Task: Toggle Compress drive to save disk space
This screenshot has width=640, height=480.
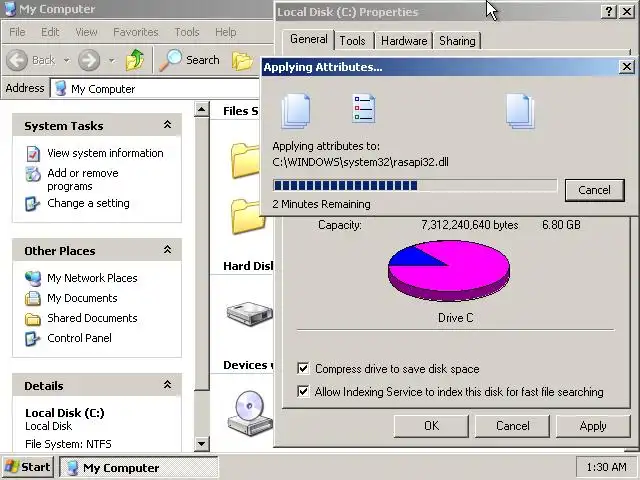Action: [303, 369]
